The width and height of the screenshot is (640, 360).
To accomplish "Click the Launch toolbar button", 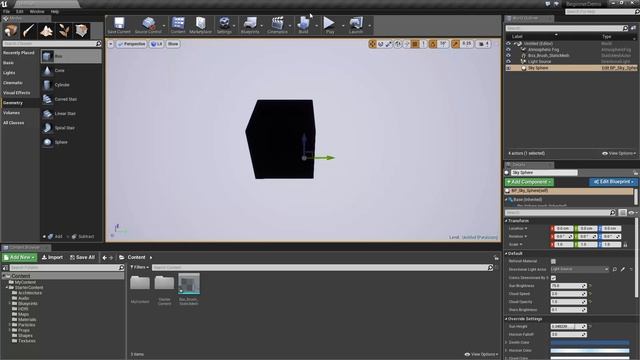I will point(356,25).
